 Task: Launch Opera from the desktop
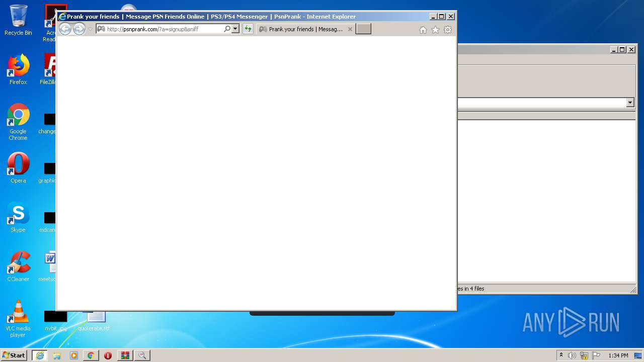[18, 168]
